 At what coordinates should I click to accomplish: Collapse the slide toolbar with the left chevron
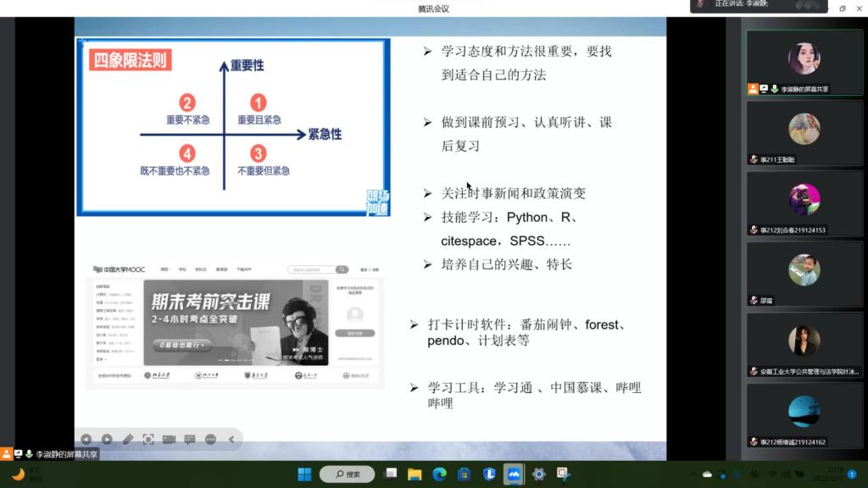pyautogui.click(x=231, y=439)
